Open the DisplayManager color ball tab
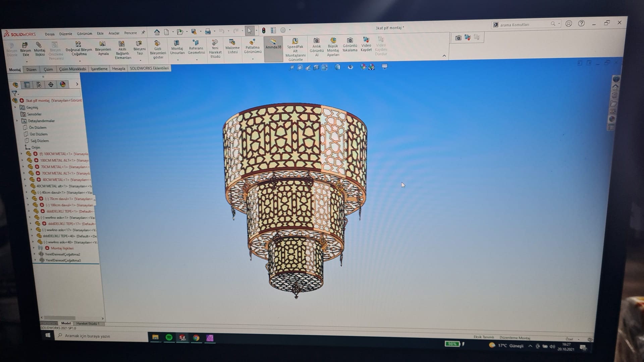 (x=63, y=84)
